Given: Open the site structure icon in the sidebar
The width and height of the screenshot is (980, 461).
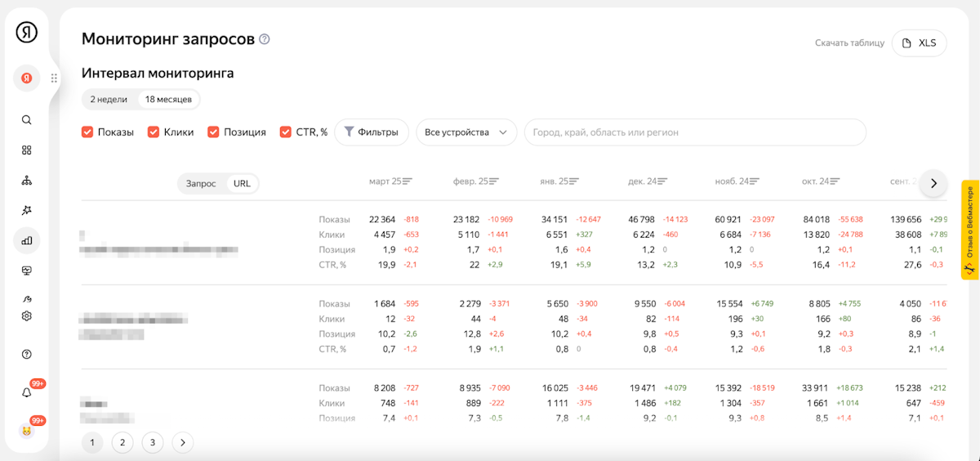Looking at the screenshot, I should (x=26, y=181).
